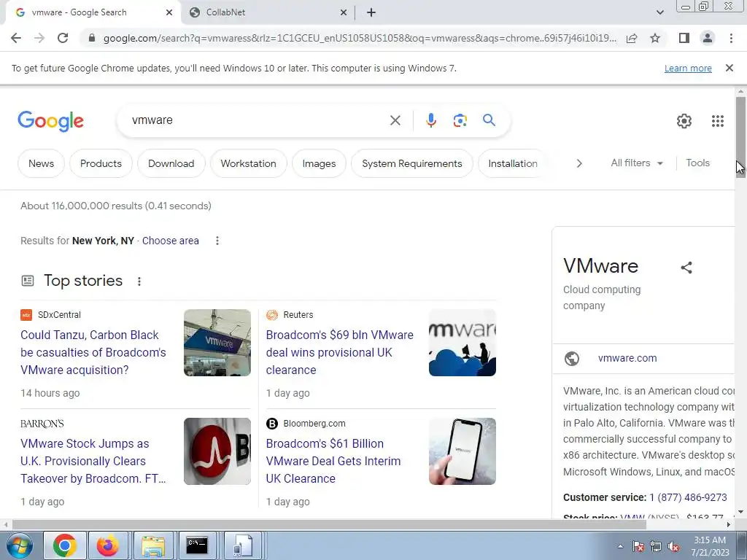This screenshot has height=560, width=747.
Task: Dismiss the Chrome update notification bar
Action: click(x=729, y=68)
